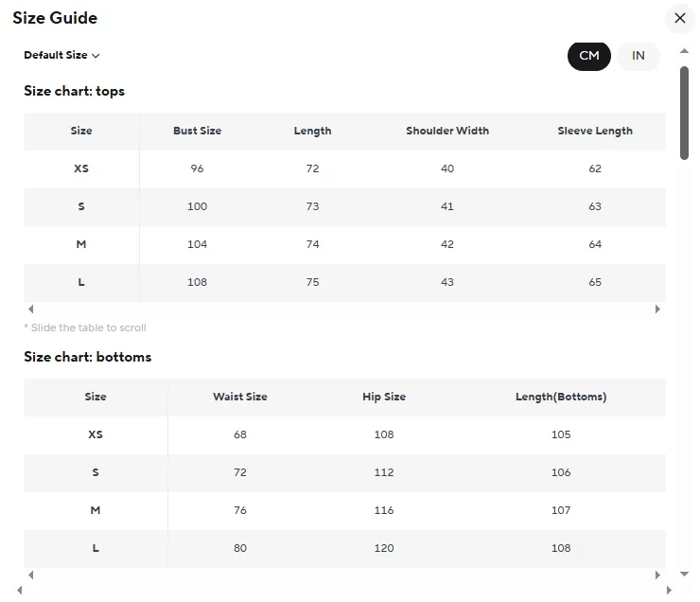Click the vertical scrollbar thumb
This screenshot has width=700, height=602.
click(685, 112)
